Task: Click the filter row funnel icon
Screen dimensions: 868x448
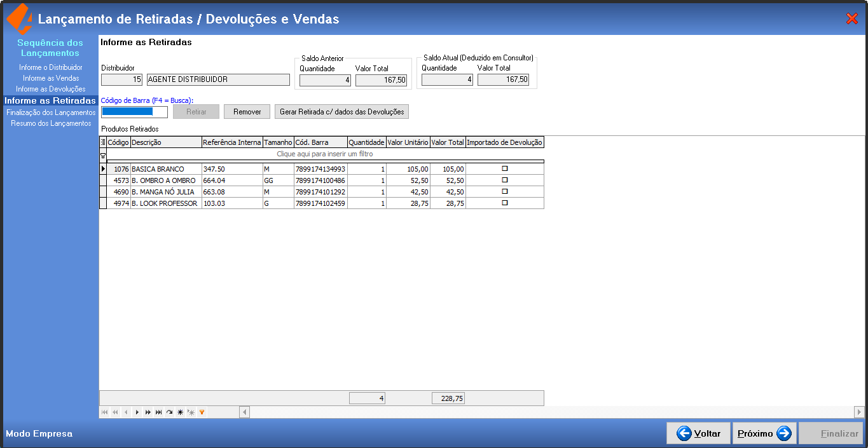Action: pos(103,154)
